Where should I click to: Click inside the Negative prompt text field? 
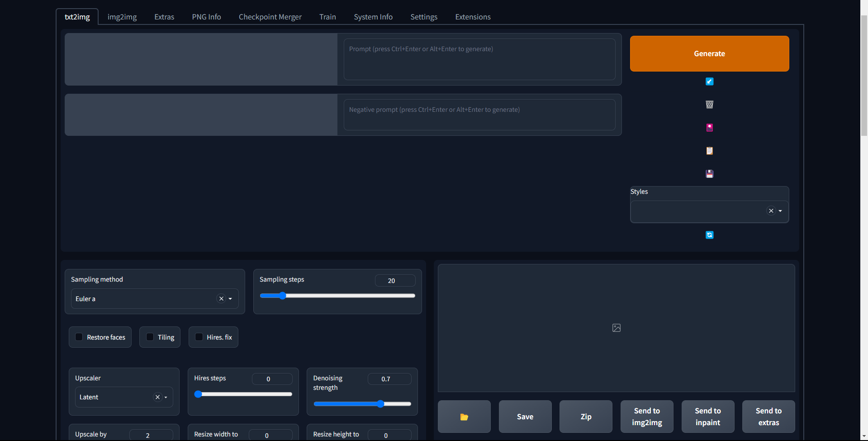point(479,115)
